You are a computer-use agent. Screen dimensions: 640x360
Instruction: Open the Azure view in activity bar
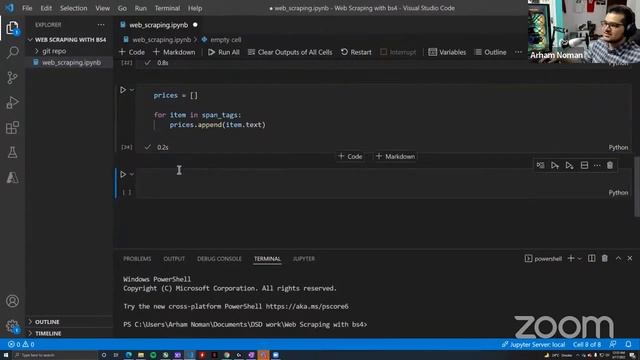tap(12, 177)
